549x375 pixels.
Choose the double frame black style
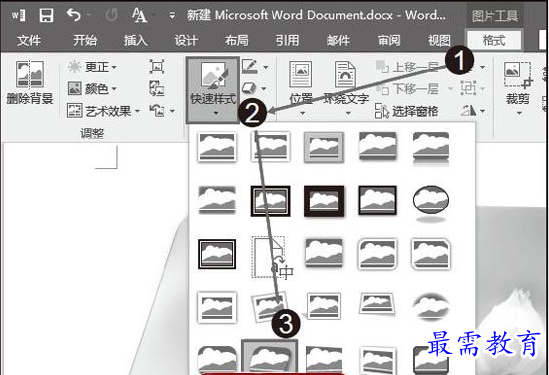pyautogui.click(x=270, y=201)
